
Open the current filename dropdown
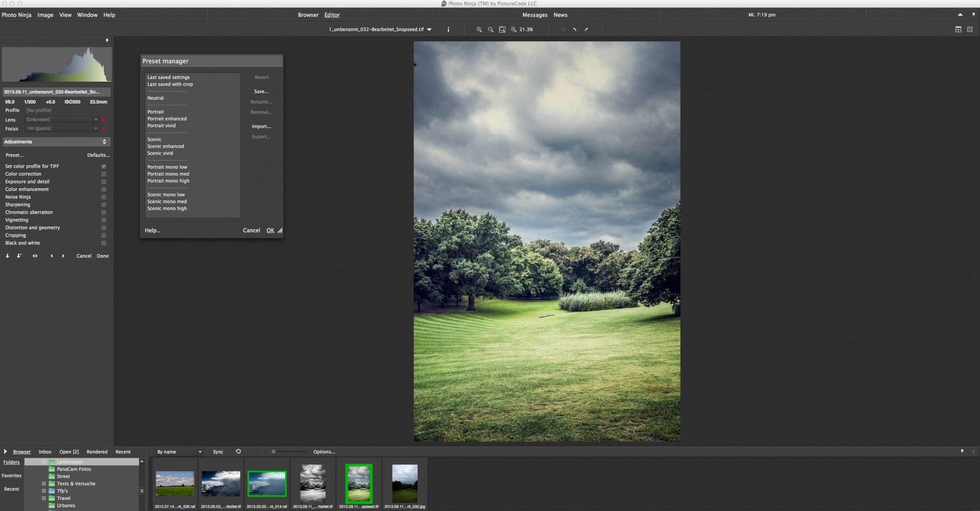click(x=429, y=30)
